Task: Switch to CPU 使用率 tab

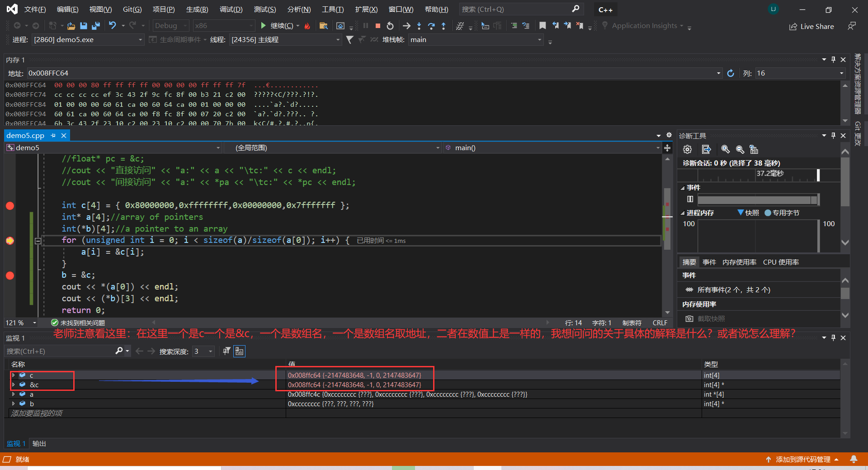Action: [x=781, y=262]
